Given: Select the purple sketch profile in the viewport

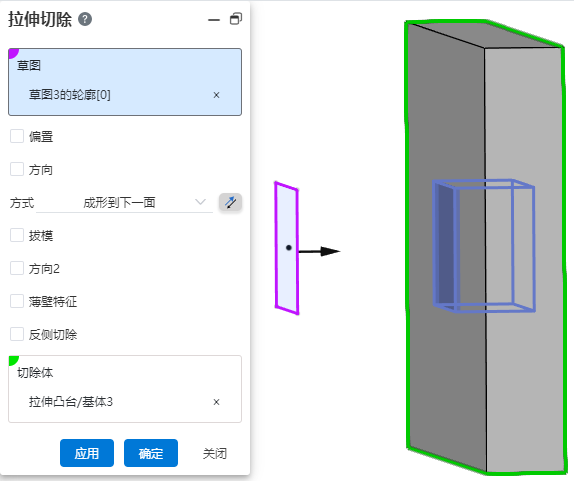Looking at the screenshot, I should [287, 248].
